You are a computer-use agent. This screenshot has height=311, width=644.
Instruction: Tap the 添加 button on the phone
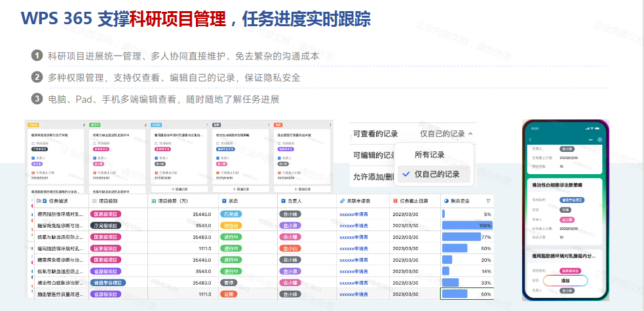pyautogui.click(x=565, y=281)
